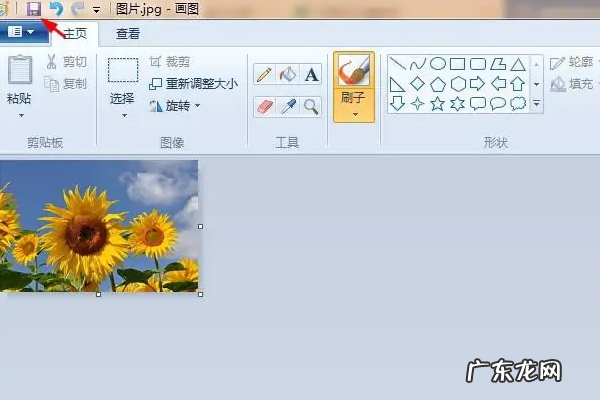This screenshot has height=400, width=600.
Task: Click the sunflower image on canvas
Action: (99, 226)
